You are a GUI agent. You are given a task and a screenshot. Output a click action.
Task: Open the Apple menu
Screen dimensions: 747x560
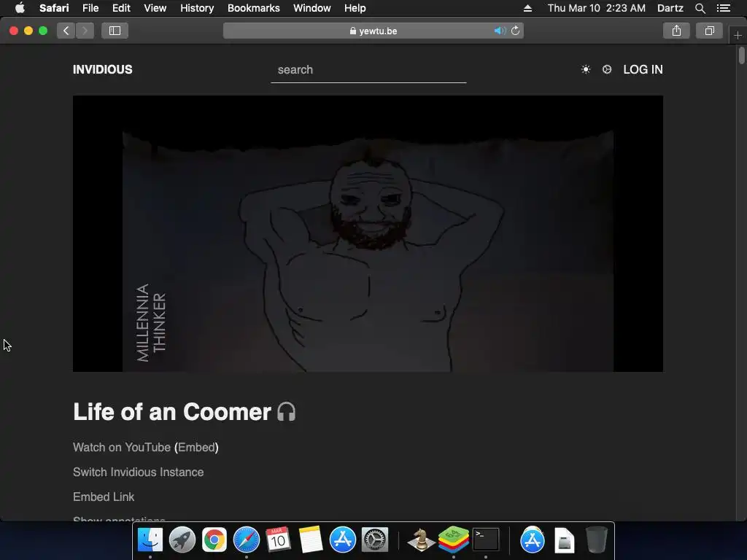tap(20, 8)
